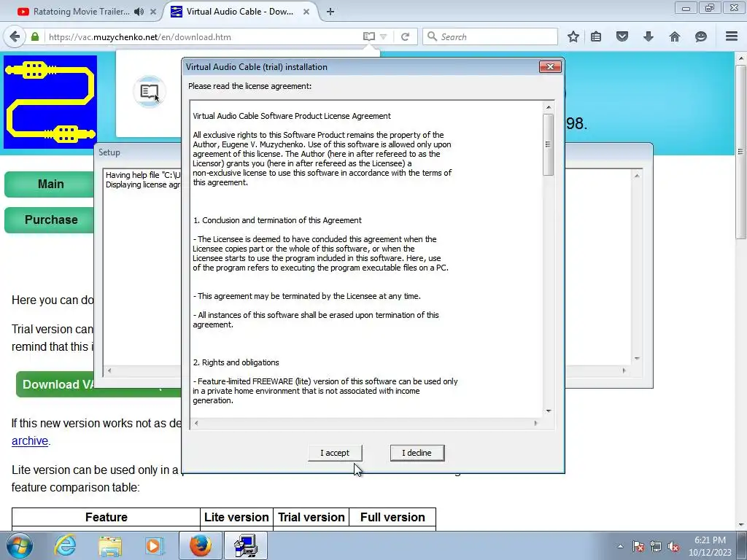This screenshot has height=560, width=747.
Task: Click the I accept button
Action: pos(334,453)
